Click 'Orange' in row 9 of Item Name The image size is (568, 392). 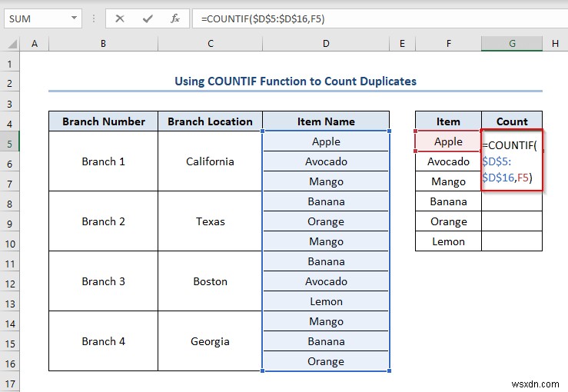click(326, 221)
